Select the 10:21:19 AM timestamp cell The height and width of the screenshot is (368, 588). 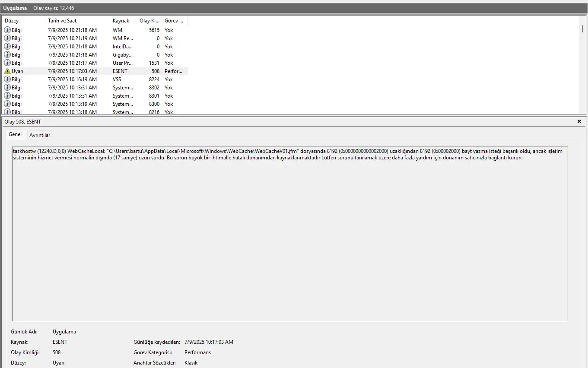(72, 38)
